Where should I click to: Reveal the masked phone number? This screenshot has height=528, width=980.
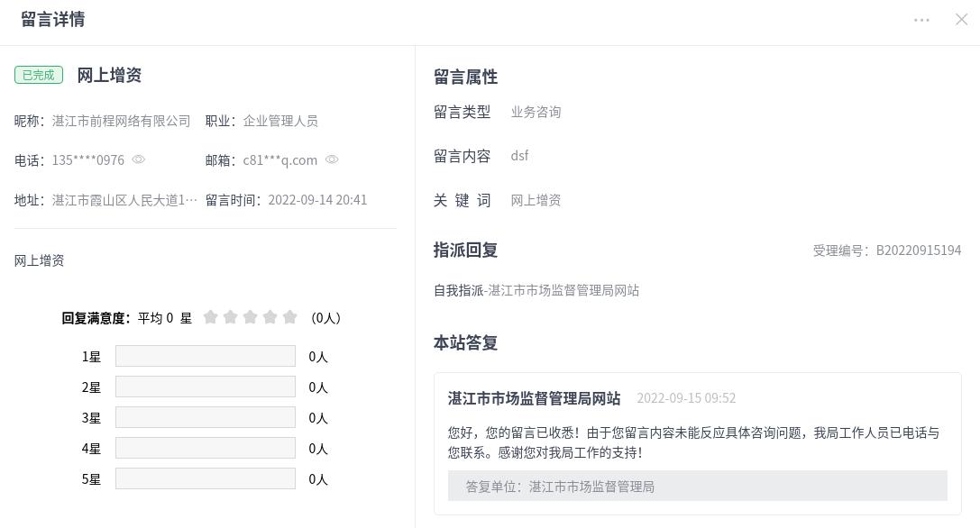(139, 159)
